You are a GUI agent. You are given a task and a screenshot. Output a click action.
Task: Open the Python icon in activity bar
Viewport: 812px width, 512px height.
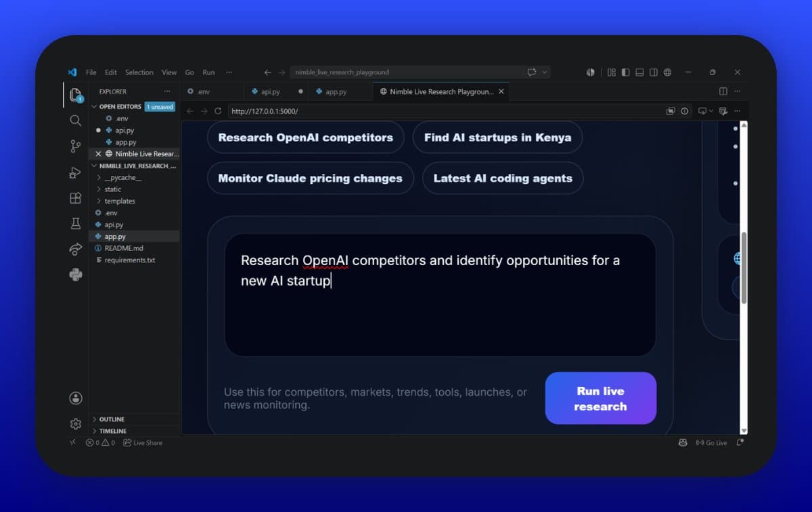[75, 275]
